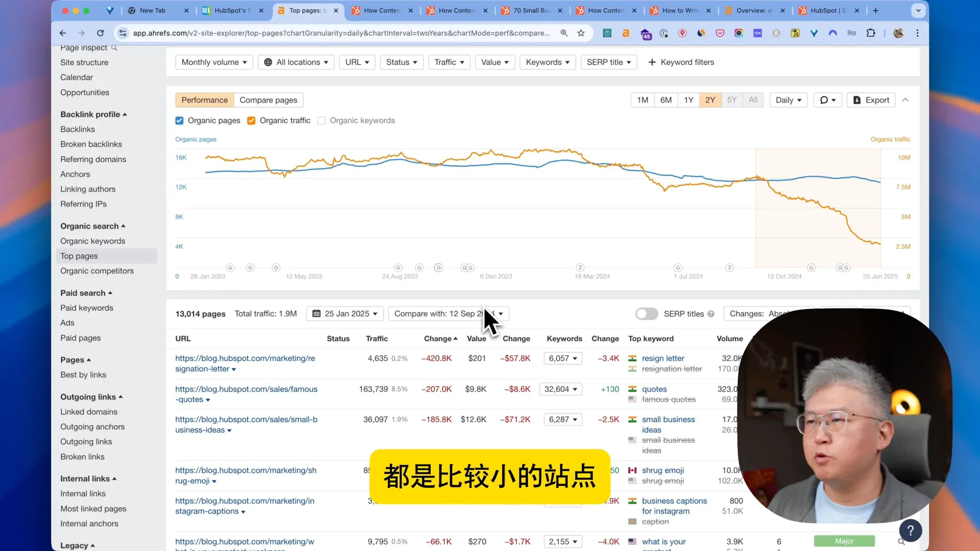
Task: Select 1M time range
Action: pyautogui.click(x=643, y=100)
